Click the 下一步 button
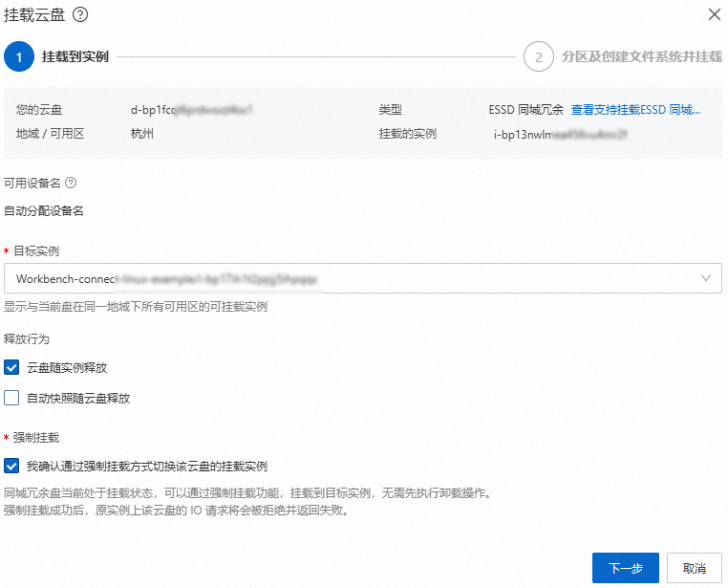Viewport: 728px width, 588px height. [626, 568]
